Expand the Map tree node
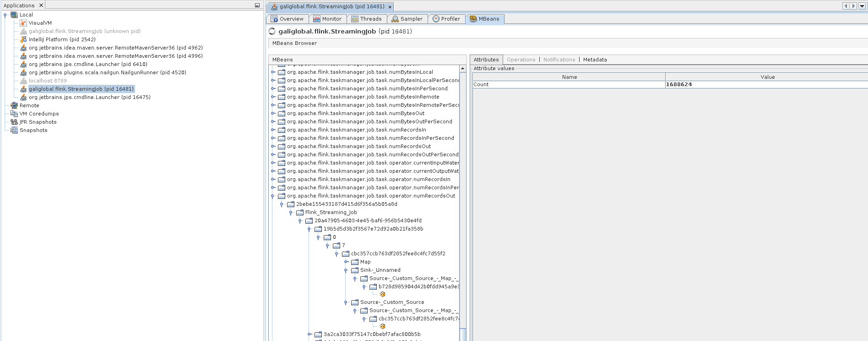Image resolution: width=868 pixels, height=341 pixels. click(x=346, y=262)
